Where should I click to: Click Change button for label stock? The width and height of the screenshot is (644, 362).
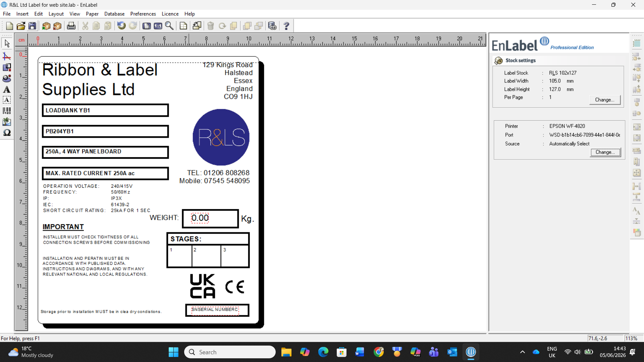click(x=605, y=100)
